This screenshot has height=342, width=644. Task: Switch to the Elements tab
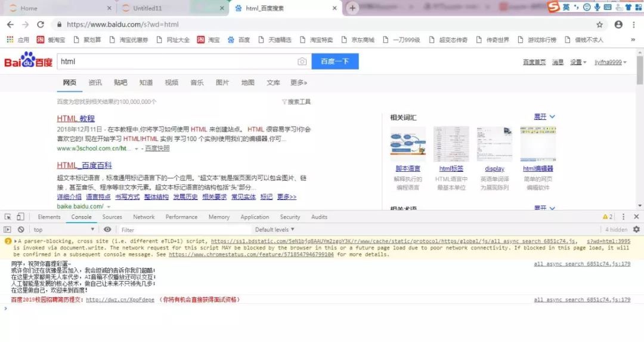tap(49, 217)
